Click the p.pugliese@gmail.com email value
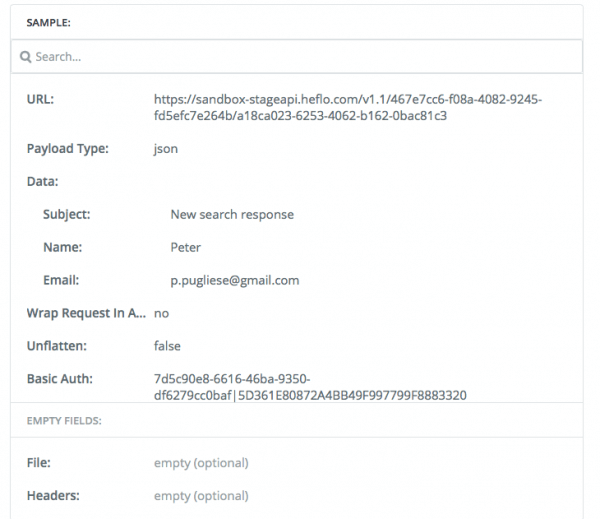Screen dimensions: 600x519 pos(235,281)
